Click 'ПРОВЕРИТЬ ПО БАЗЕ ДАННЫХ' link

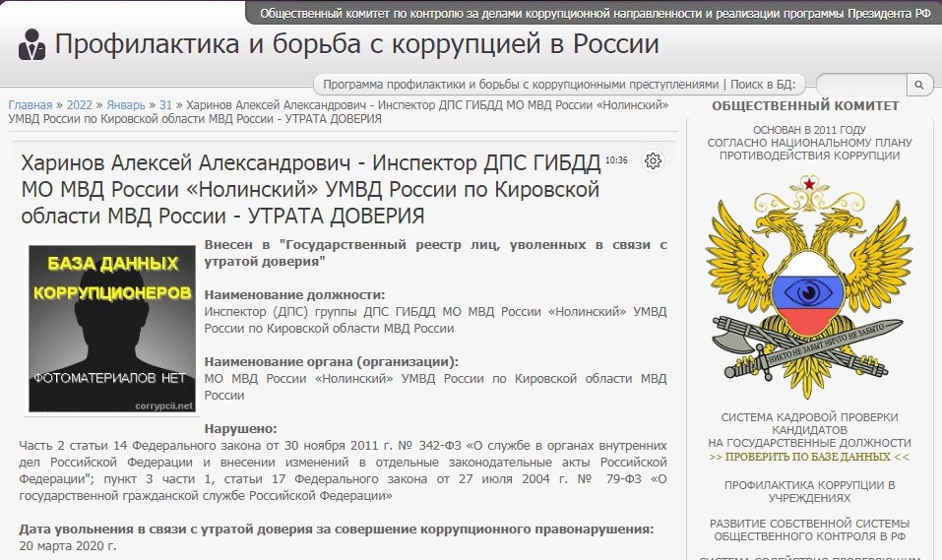pyautogui.click(x=809, y=457)
